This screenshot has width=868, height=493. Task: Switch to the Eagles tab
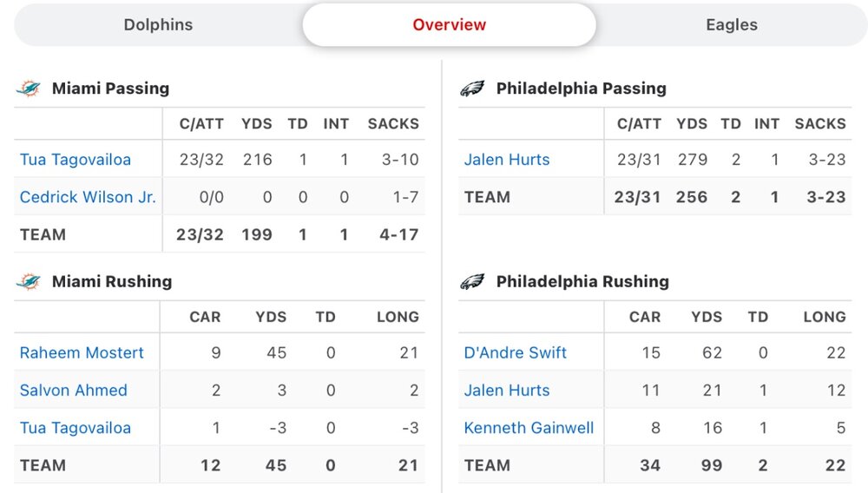pos(732,25)
